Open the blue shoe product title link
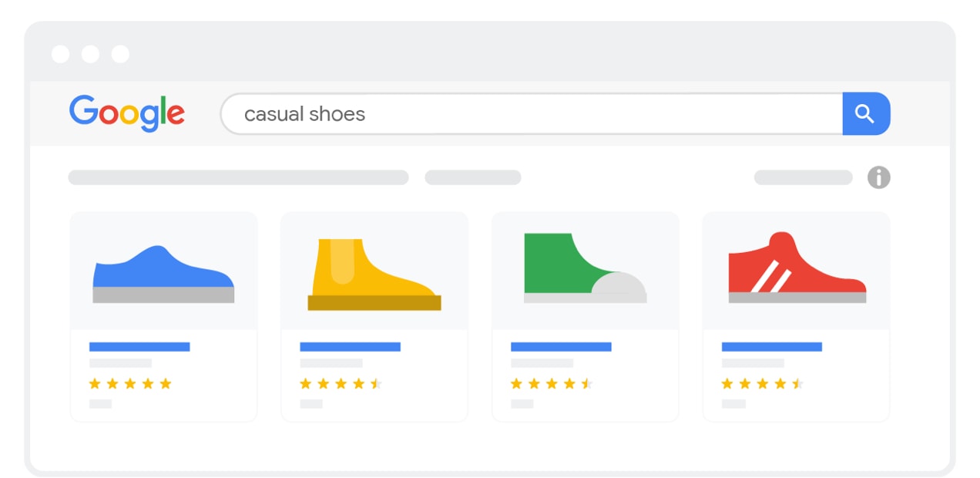Image resolution: width=980 pixels, height=478 pixels. (x=139, y=347)
